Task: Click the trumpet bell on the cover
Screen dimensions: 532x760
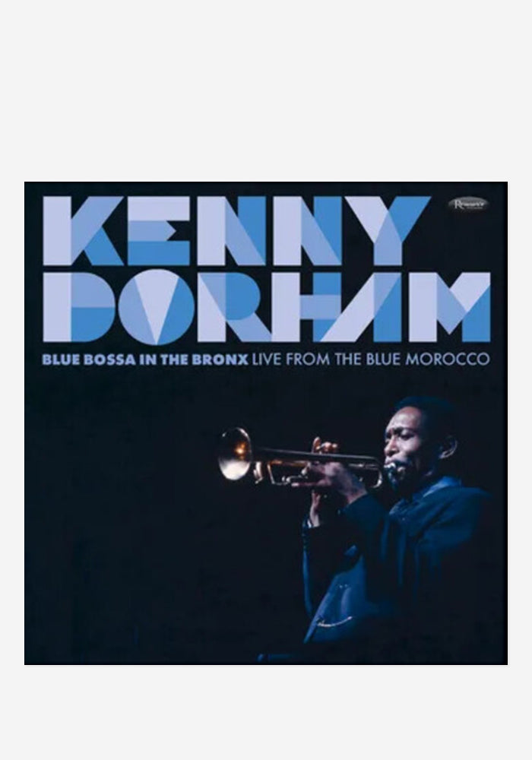Action: pyautogui.click(x=235, y=454)
